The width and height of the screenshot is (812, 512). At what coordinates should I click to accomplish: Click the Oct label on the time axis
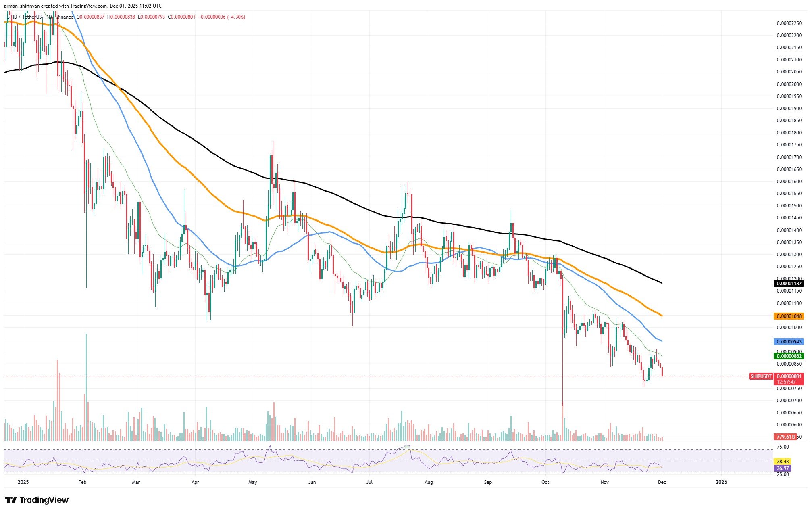(545, 482)
